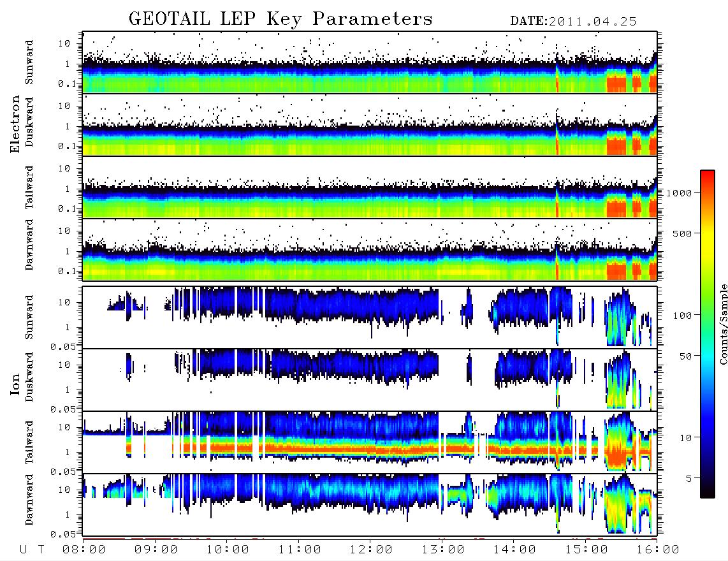This screenshot has height=561, width=728.
Task: Click the Ion "Duskward" panel label
Action: (x=29, y=377)
